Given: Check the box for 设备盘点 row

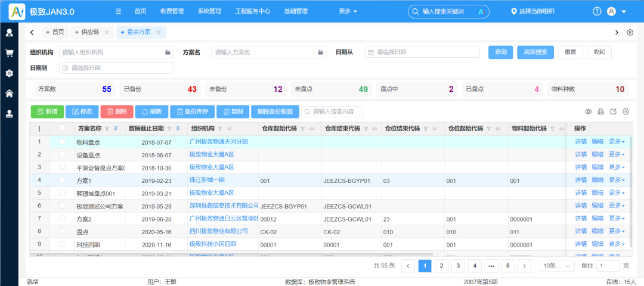Looking at the screenshot, I should click(x=62, y=154).
